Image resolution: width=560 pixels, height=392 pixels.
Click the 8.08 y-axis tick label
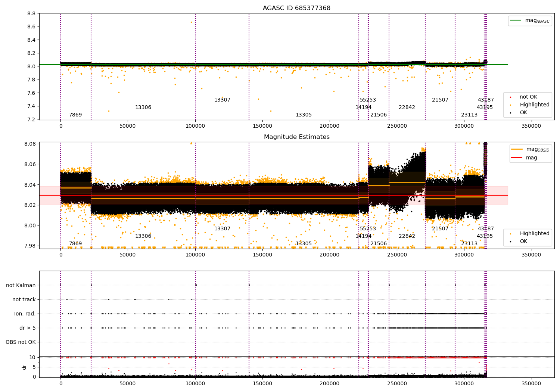[x=30, y=144]
